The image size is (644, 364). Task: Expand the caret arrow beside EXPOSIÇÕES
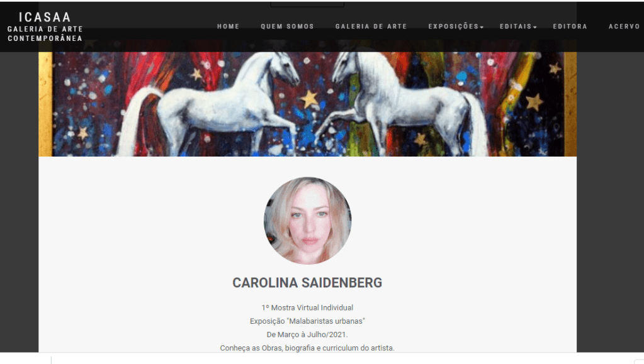pos(482,27)
